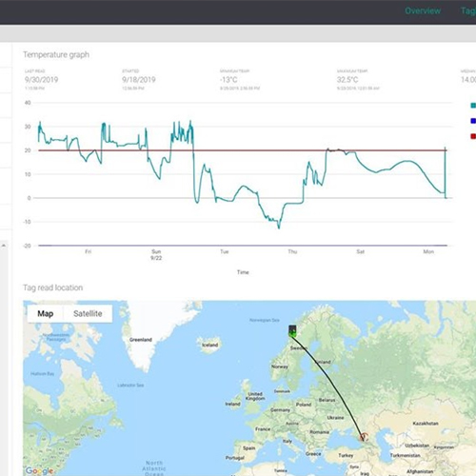The width and height of the screenshot is (476, 476).
Task: Click the Spain map label
Action: 249,448
